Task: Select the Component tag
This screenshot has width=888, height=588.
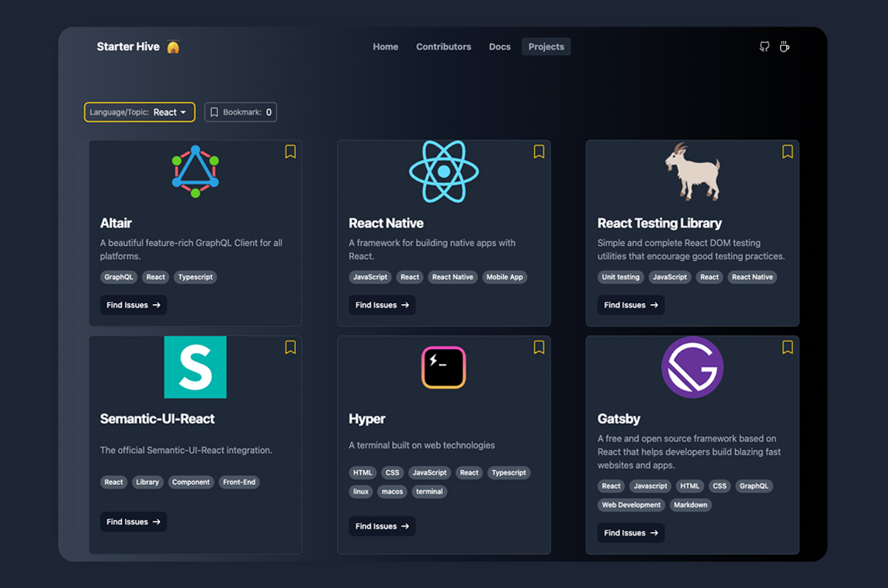Action: pyautogui.click(x=191, y=483)
